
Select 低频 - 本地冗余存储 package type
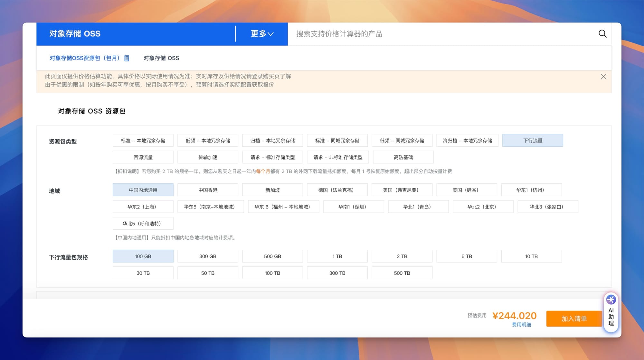pos(208,141)
